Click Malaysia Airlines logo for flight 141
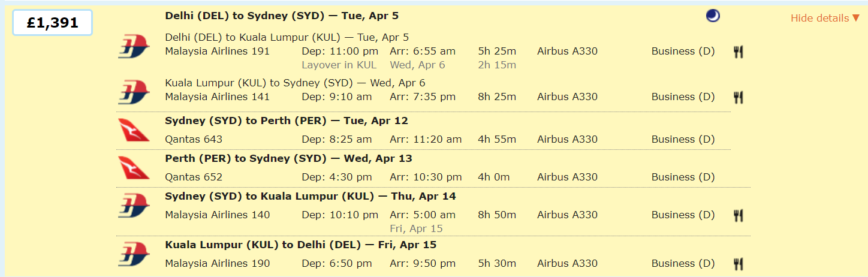Screen dimensions: 868x277 coord(134,92)
